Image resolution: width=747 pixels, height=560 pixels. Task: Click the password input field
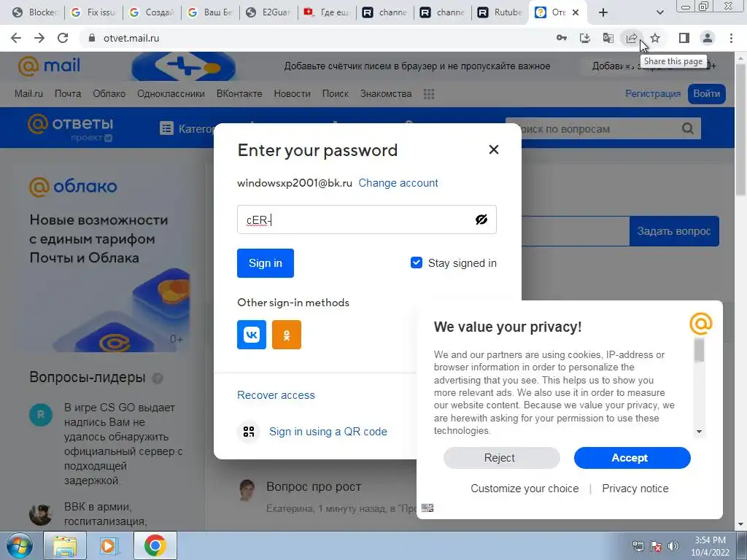(x=367, y=219)
